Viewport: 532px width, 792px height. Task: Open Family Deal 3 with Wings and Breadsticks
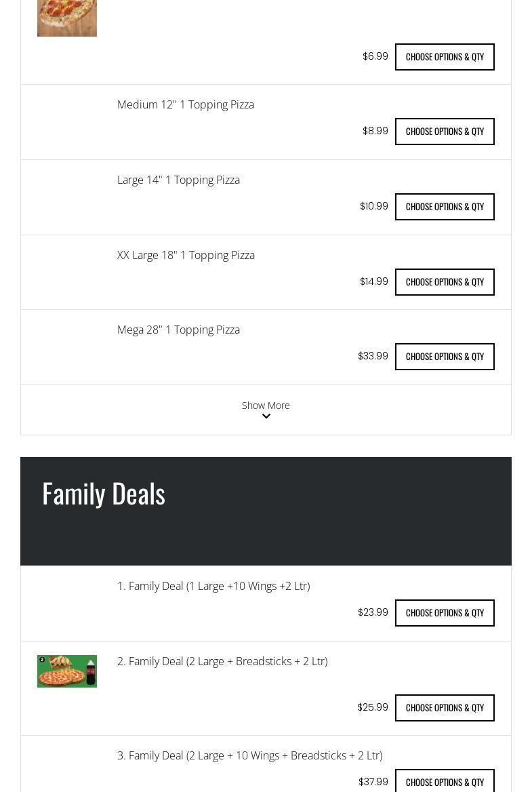[249, 755]
